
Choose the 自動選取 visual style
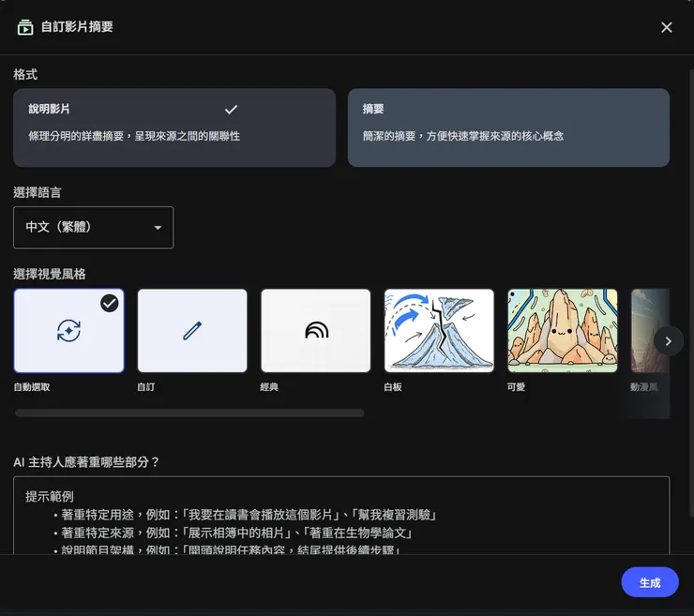click(69, 331)
